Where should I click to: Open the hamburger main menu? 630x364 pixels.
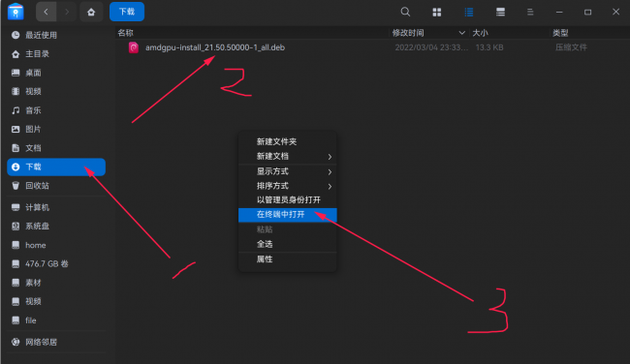pyautogui.click(x=530, y=12)
